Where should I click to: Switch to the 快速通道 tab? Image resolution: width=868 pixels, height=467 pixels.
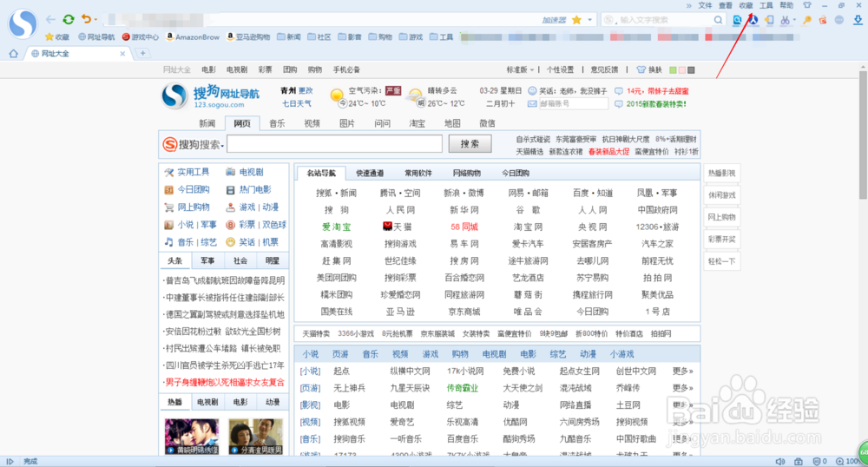370,174
